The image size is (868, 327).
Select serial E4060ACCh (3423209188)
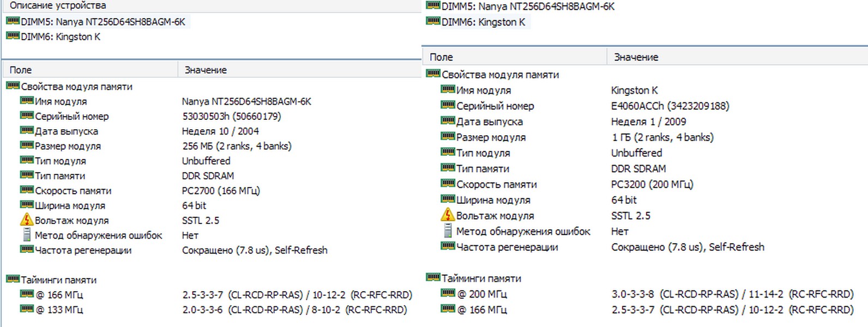670,106
